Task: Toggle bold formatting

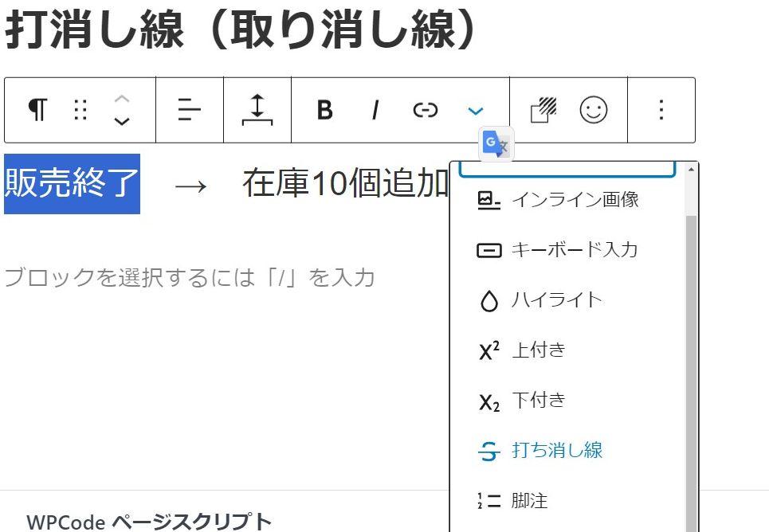Action: (324, 110)
